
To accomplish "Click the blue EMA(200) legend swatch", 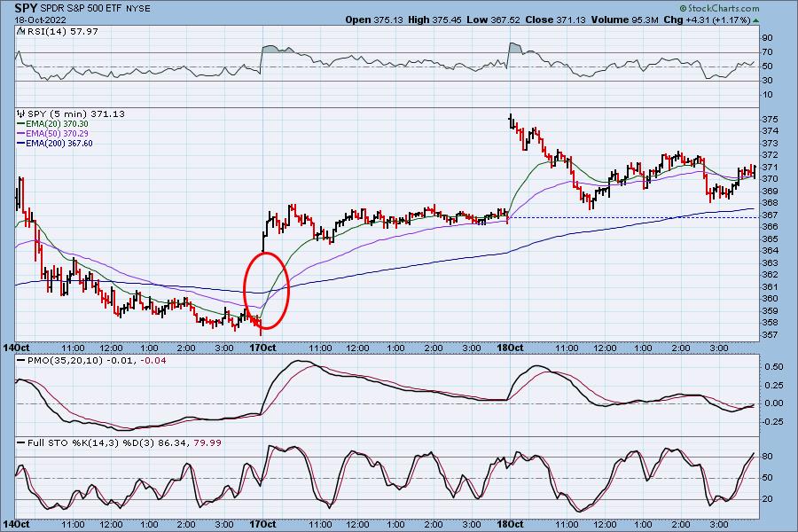I will click(21, 143).
